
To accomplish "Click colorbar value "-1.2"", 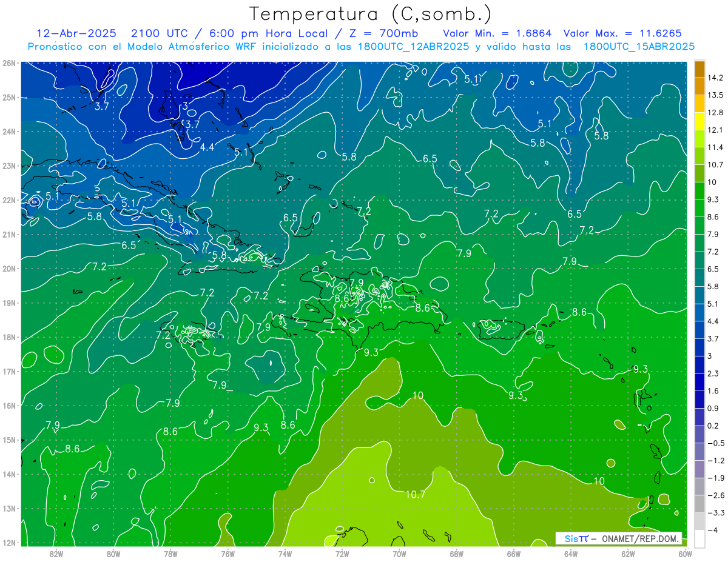I will point(715,461).
